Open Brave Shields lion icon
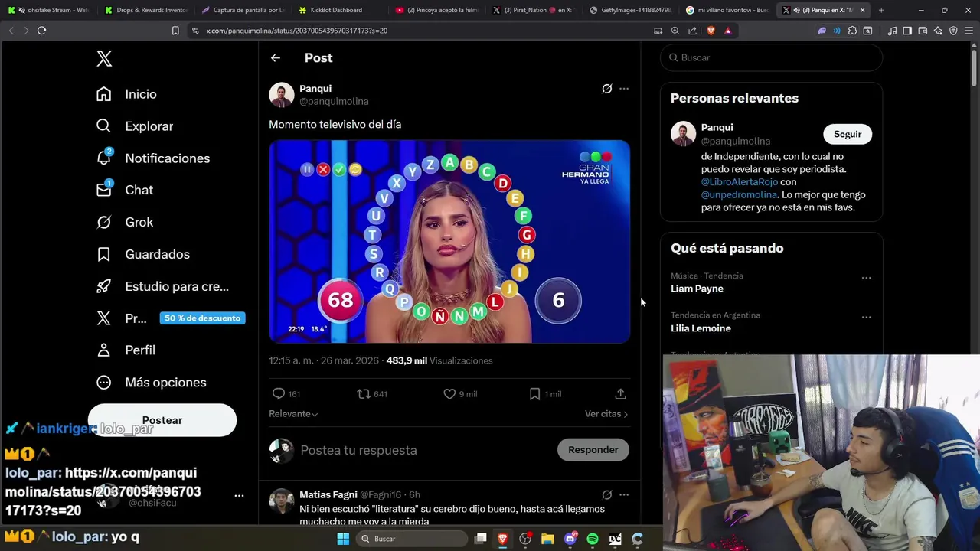Viewport: 980px width, 551px height. point(710,31)
